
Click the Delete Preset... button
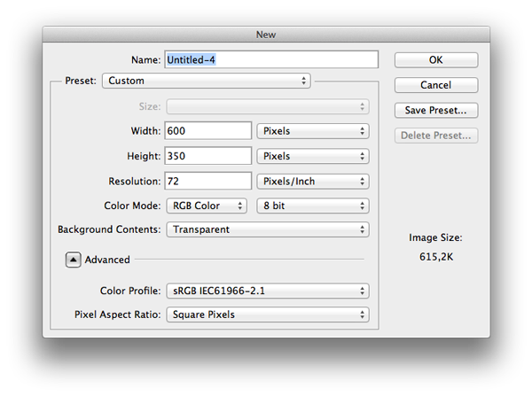coord(436,136)
